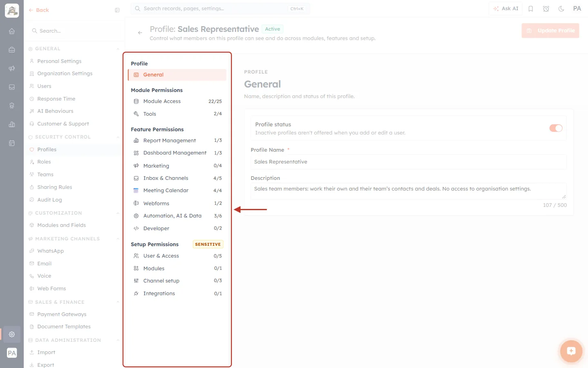Image resolution: width=588 pixels, height=368 pixels.
Task: Click the Description text area
Action: tap(408, 191)
